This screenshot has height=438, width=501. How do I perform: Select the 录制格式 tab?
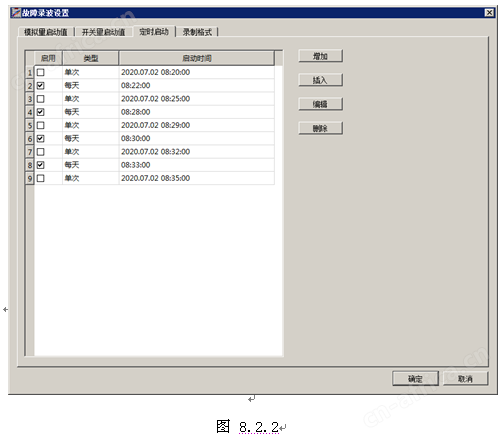tap(197, 32)
